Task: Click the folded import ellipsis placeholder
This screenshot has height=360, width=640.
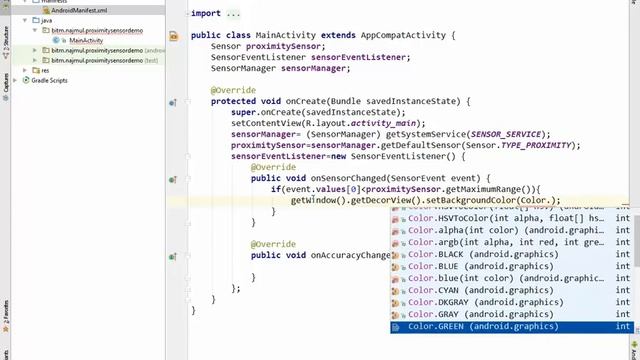Action: pos(233,13)
